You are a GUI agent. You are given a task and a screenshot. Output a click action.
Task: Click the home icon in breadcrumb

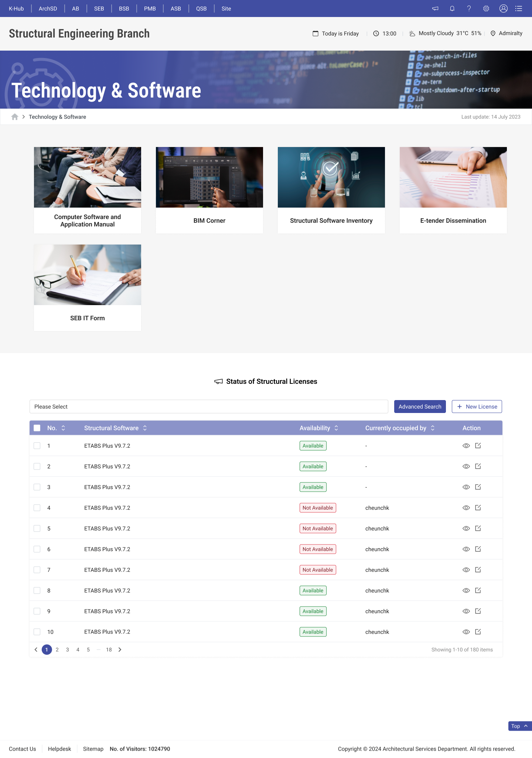click(x=15, y=117)
